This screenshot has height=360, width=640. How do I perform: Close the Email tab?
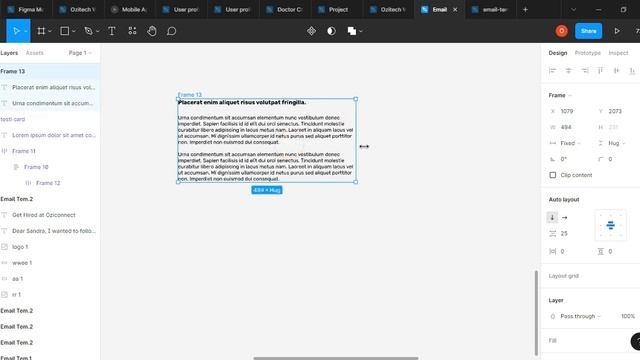click(455, 9)
